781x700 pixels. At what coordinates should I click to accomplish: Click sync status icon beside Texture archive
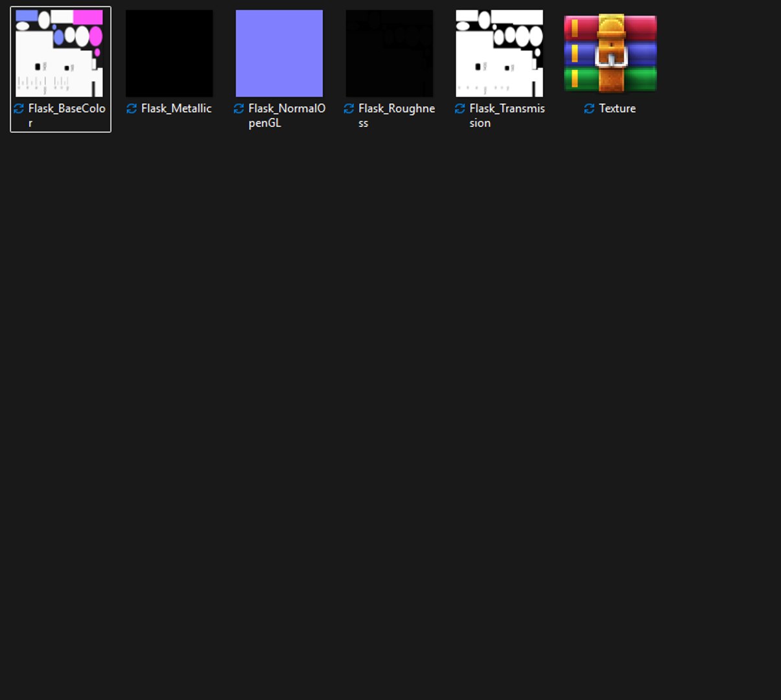click(x=589, y=108)
